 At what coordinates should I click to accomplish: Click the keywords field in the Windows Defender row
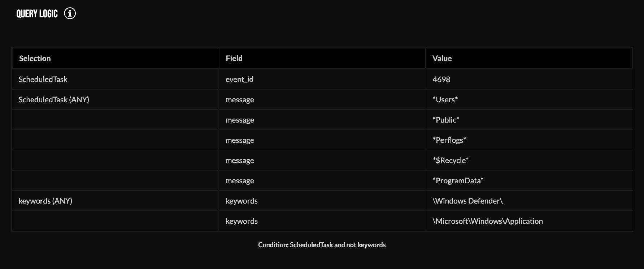[241, 201]
